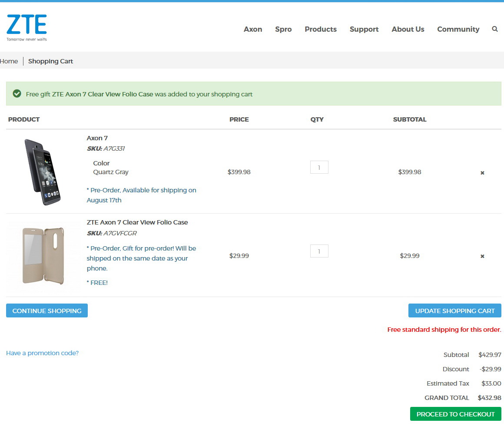Image resolution: width=504 pixels, height=426 pixels.
Task: Open the Axon 7 phone thumbnail
Action: (43, 172)
